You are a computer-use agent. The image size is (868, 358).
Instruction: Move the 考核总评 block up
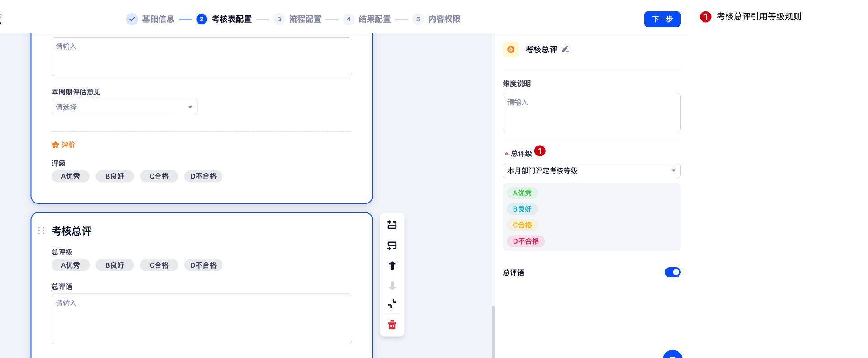[392, 266]
